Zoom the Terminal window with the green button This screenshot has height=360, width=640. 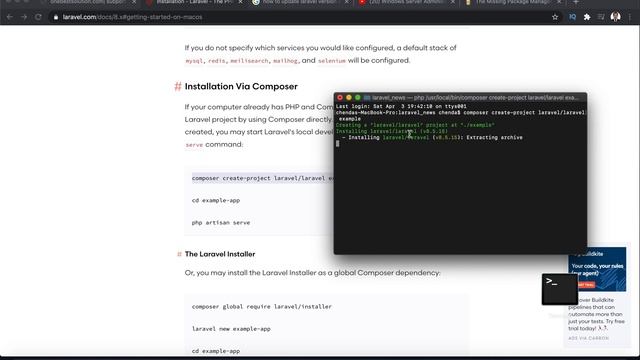coord(358,98)
